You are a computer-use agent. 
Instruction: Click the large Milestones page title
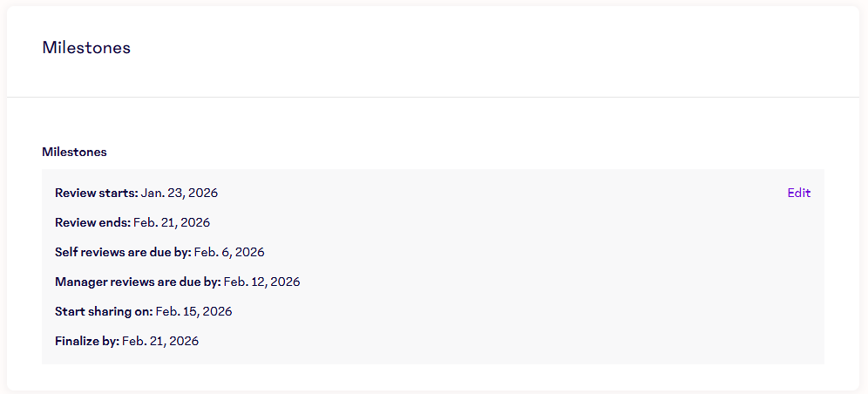(x=86, y=48)
